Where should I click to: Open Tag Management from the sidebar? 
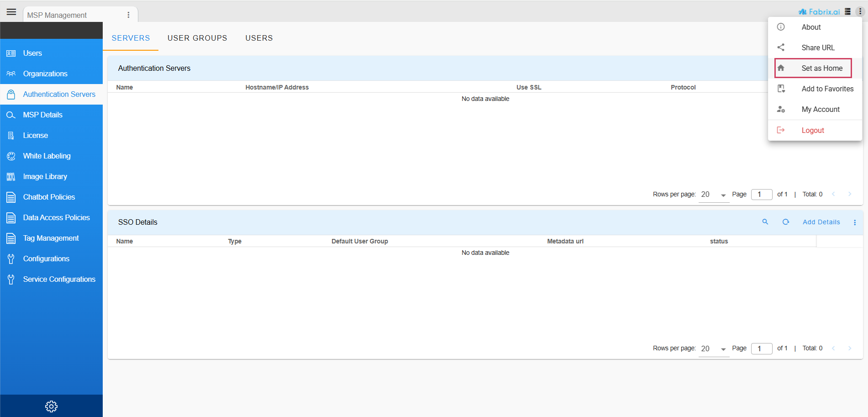tap(51, 238)
